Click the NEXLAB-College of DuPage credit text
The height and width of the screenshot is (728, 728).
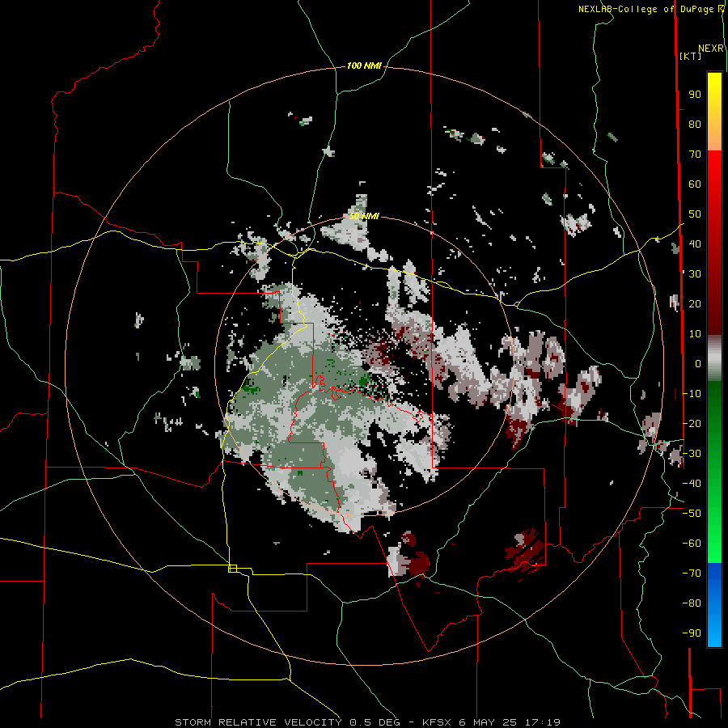click(x=650, y=9)
